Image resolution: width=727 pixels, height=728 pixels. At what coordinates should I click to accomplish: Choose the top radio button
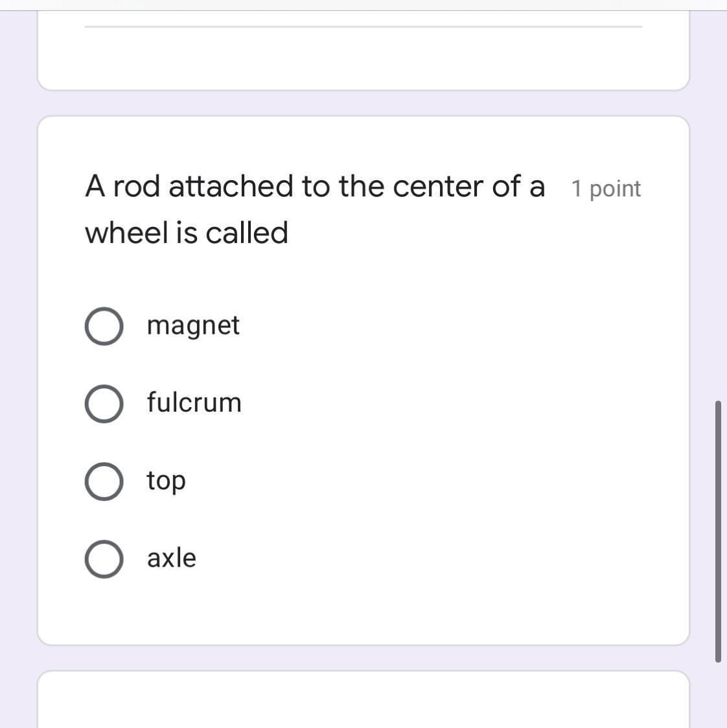(x=104, y=482)
